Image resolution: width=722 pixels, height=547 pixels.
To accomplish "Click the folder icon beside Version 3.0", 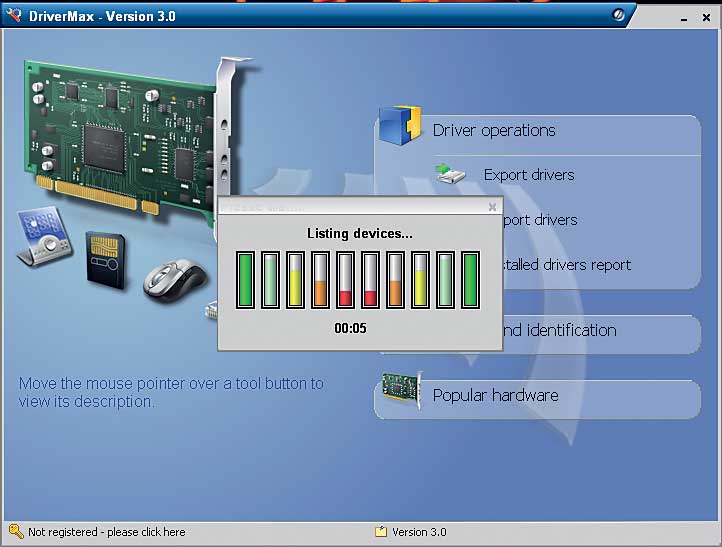I will [381, 532].
